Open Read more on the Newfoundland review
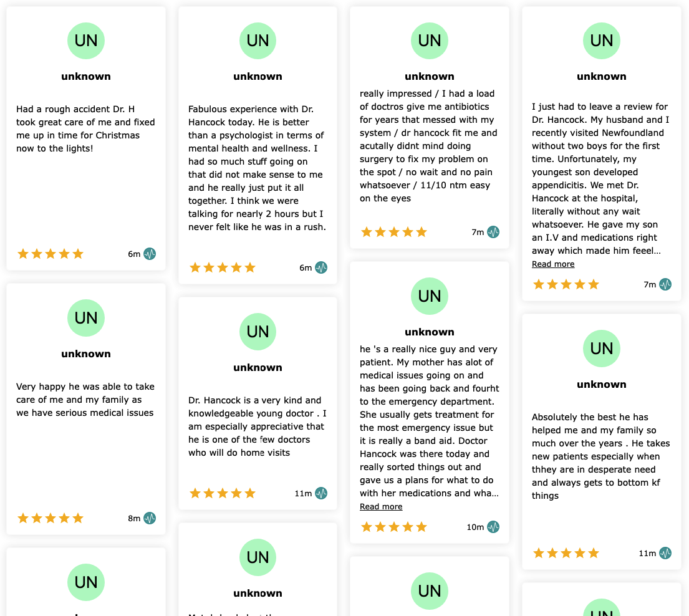Screen dimensions: 689x616 [x=553, y=264]
